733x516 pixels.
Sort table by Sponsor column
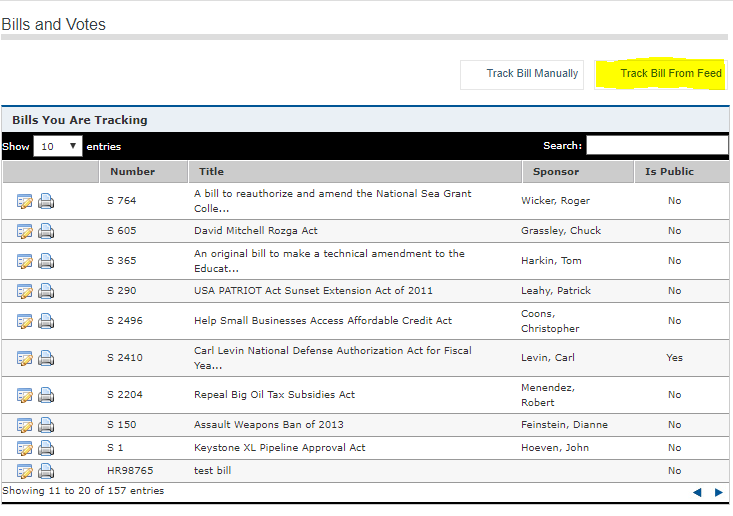[x=578, y=172]
